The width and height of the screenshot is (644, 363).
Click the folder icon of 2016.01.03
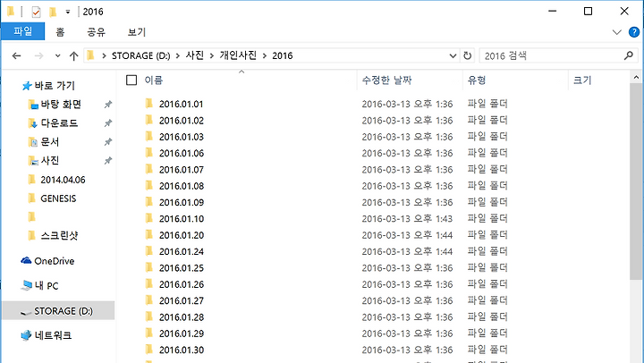pos(149,136)
